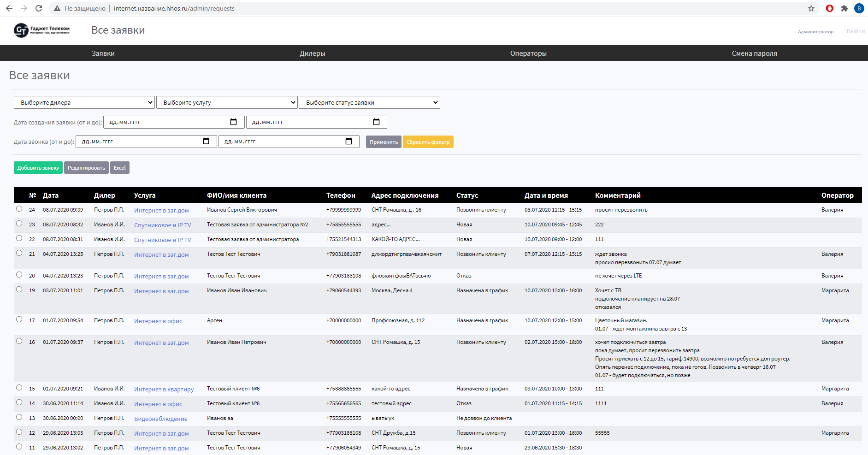Select the radio button for request 13

point(19,417)
